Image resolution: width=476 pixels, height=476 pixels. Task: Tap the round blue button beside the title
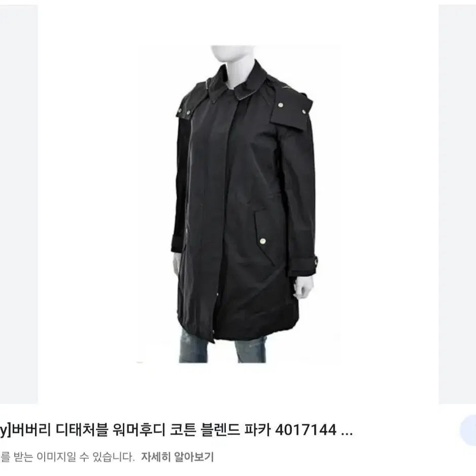(468, 430)
